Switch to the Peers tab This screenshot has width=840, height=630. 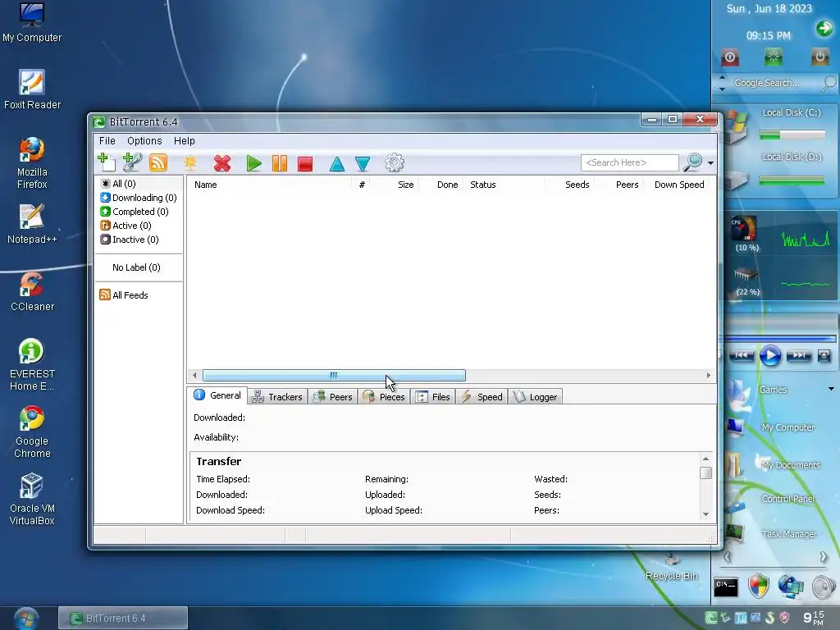(x=333, y=396)
